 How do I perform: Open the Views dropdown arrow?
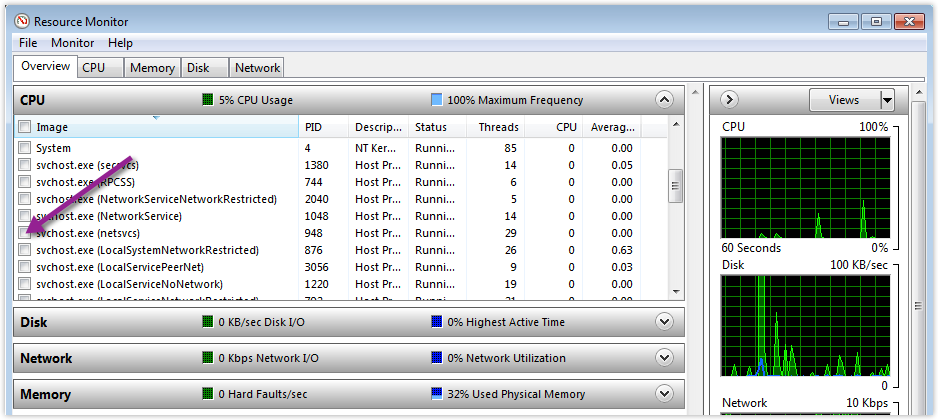coord(886,100)
